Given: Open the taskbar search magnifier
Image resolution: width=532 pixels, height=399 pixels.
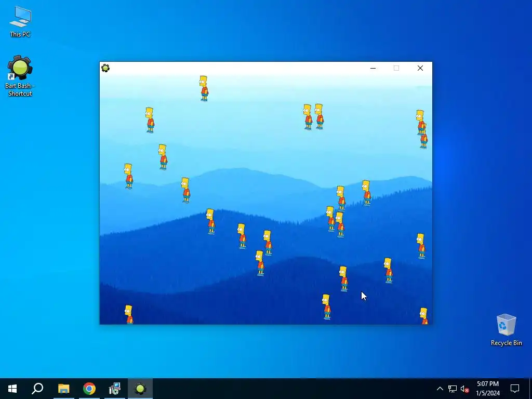Looking at the screenshot, I should coord(37,389).
